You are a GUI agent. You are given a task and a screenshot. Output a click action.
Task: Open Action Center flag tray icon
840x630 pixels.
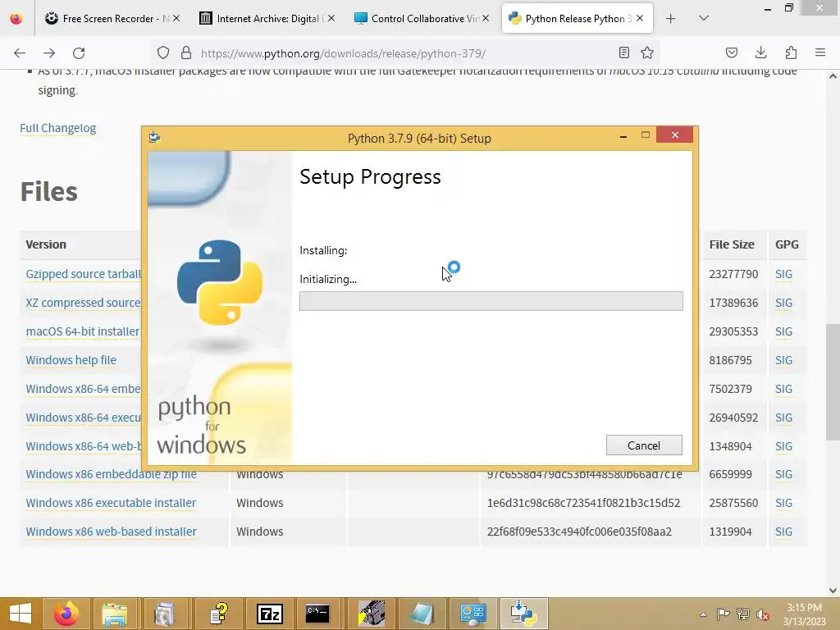pyautogui.click(x=723, y=614)
